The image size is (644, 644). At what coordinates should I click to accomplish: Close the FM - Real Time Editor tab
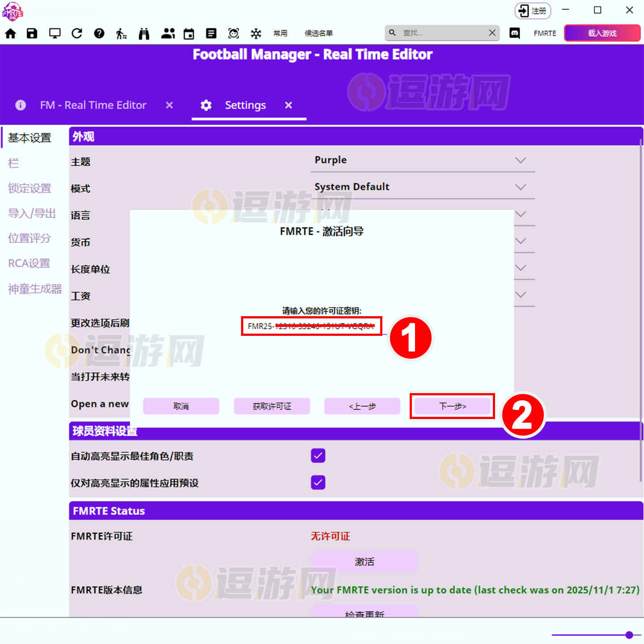tap(169, 105)
